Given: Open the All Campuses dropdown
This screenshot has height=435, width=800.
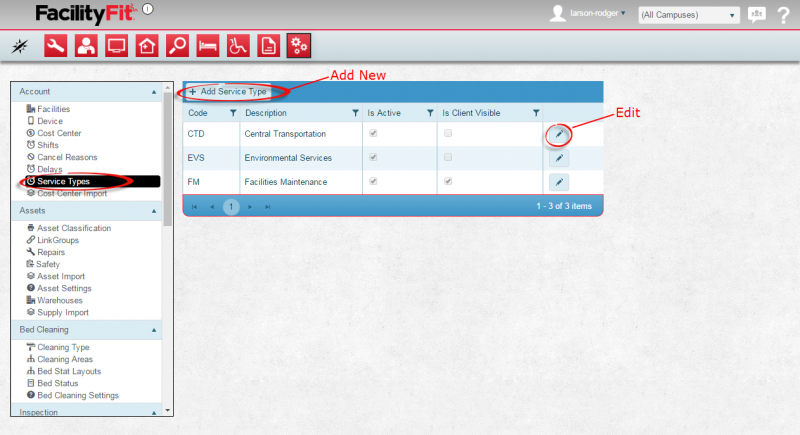Looking at the screenshot, I should (689, 15).
